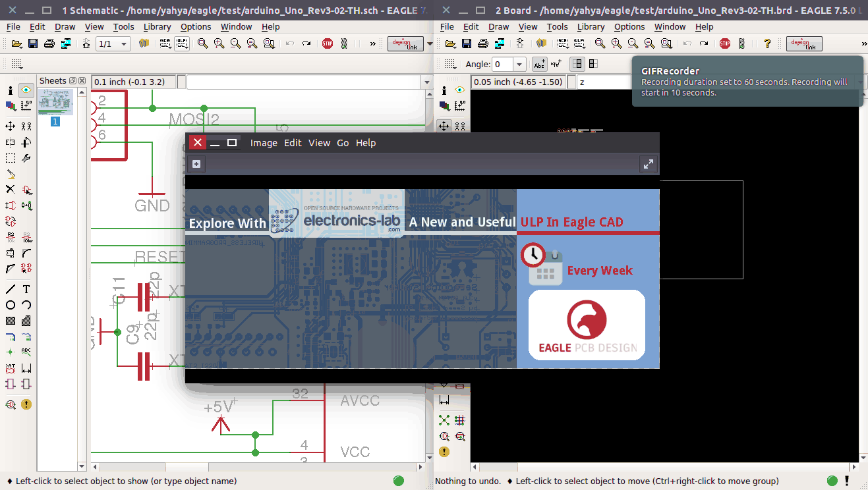Enable flip-off mirror option in Board toolbar

(578, 64)
